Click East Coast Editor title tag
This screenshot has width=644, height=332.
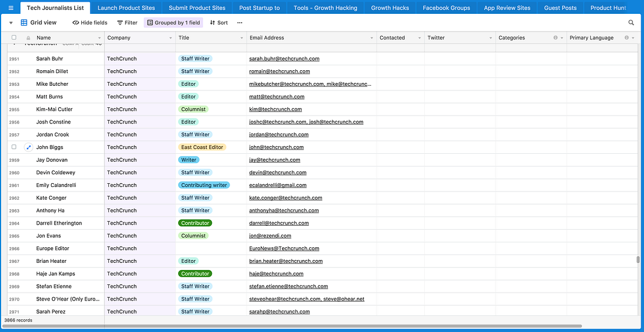click(x=202, y=147)
